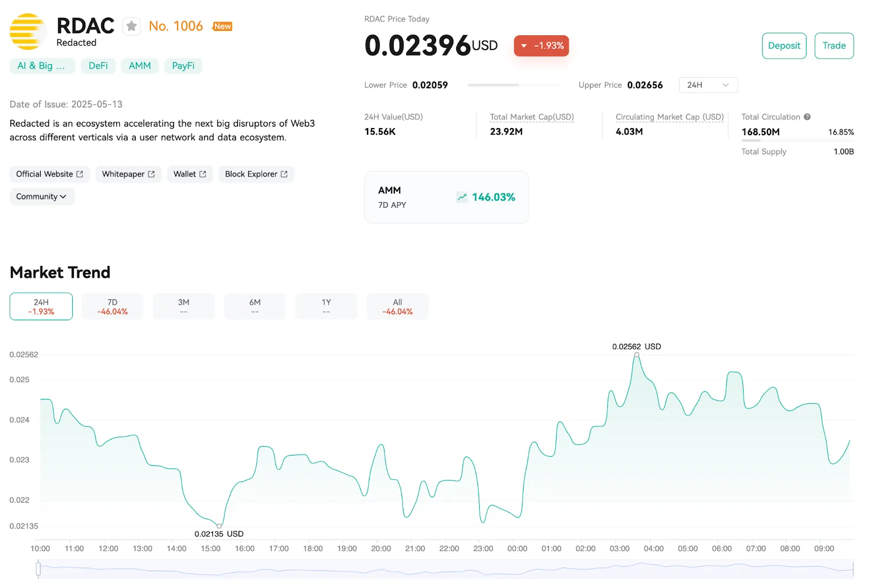Click the 23.92M total market cap value

coord(506,131)
